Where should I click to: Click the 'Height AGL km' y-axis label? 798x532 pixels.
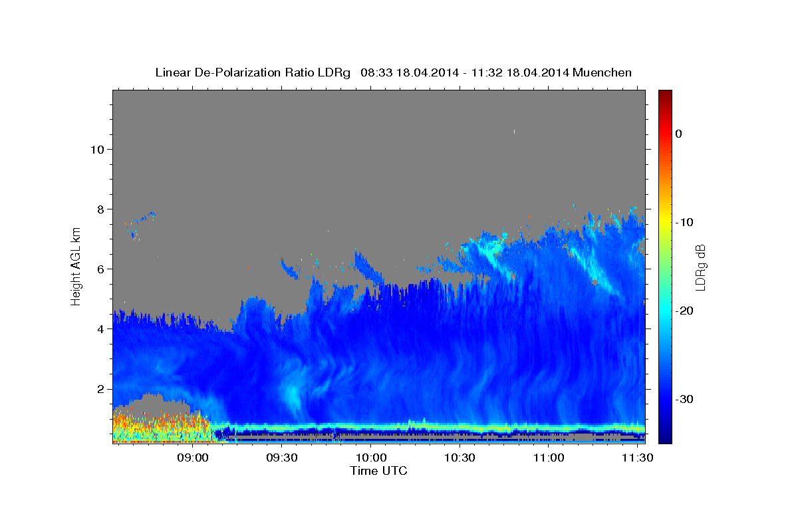tap(76, 266)
